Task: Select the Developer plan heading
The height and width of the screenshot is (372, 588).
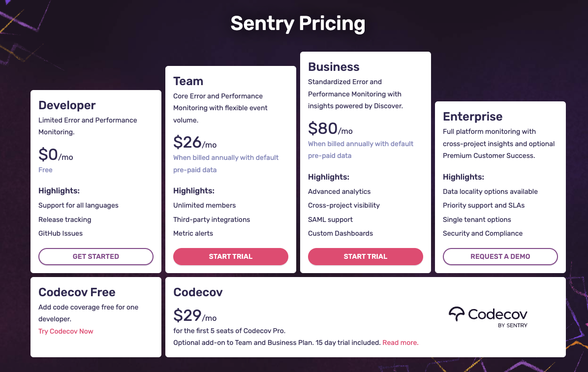Action: point(67,105)
